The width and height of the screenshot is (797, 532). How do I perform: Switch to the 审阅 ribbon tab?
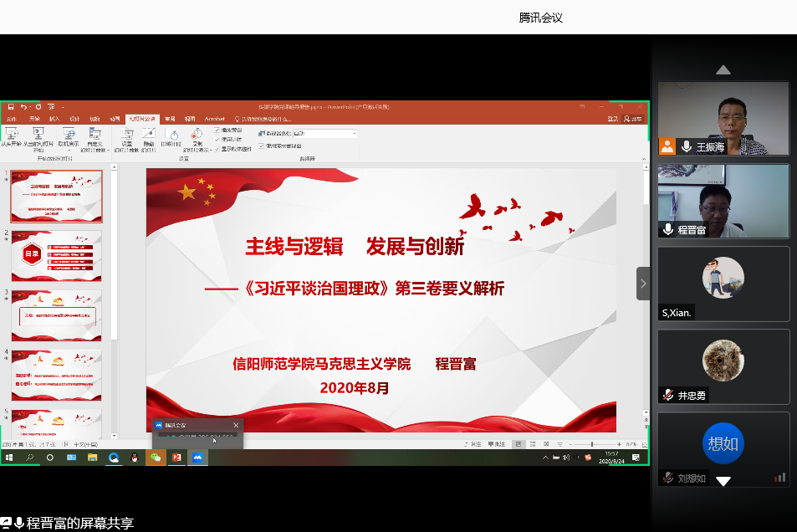pos(170,119)
